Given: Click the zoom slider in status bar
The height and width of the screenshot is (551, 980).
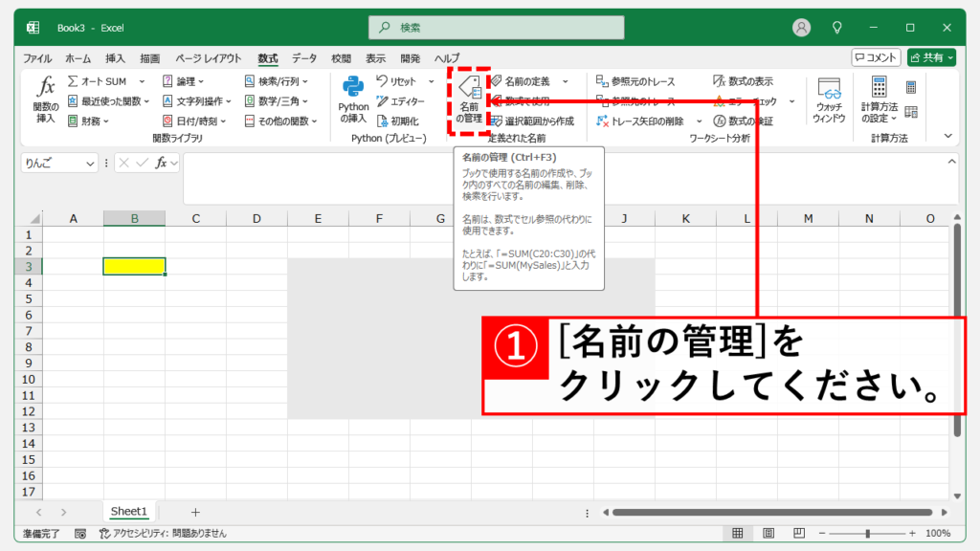Looking at the screenshot, I should [867, 533].
